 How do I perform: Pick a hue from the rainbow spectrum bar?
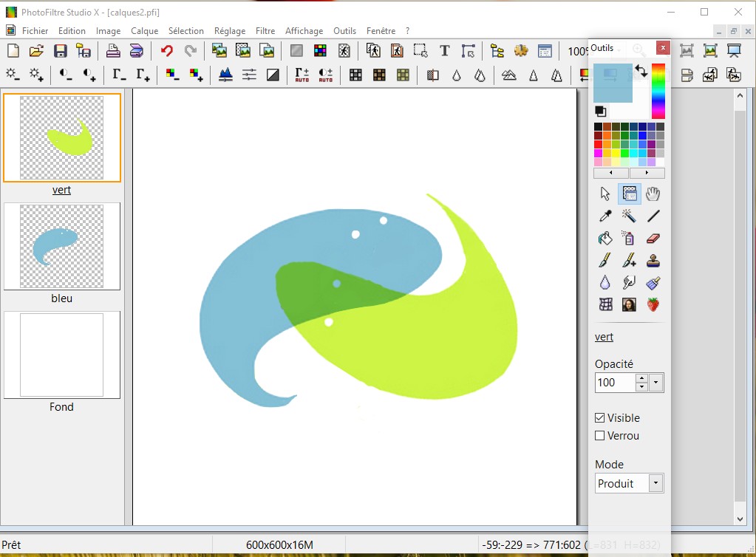point(658,91)
